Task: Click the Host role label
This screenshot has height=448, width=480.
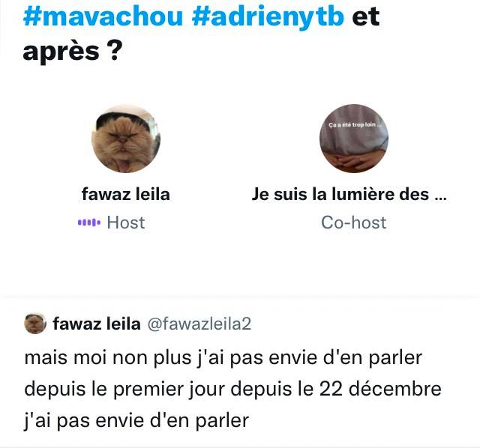Action: 126,223
